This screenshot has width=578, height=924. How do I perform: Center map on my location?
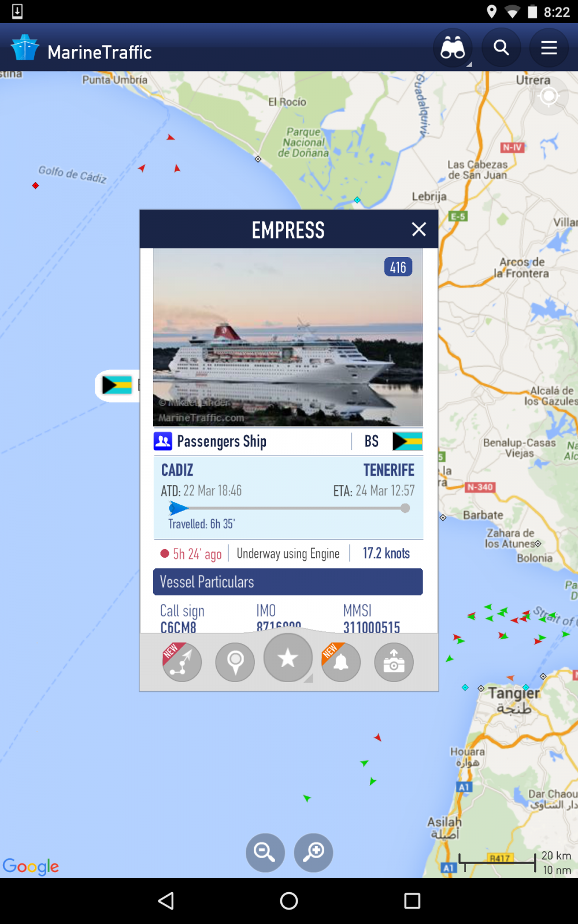tap(549, 96)
